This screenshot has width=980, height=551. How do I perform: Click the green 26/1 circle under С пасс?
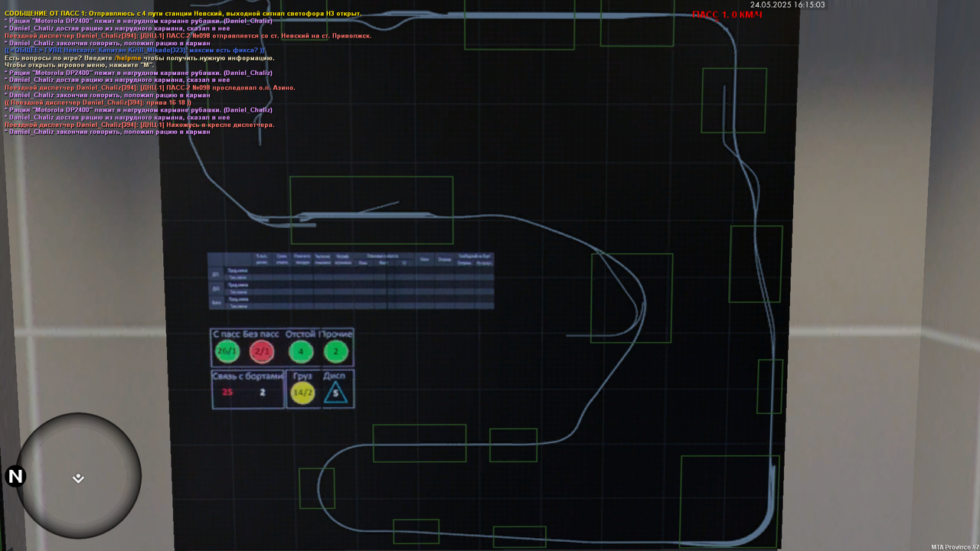[x=227, y=352]
